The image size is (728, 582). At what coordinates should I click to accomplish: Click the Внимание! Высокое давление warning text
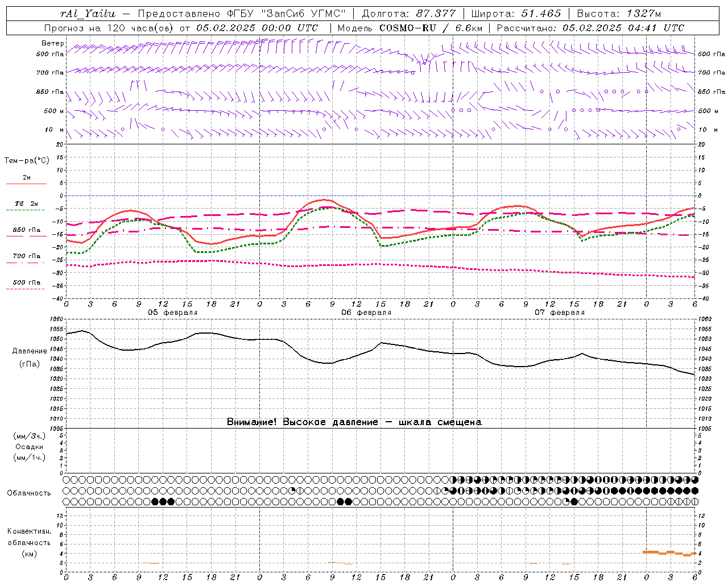[354, 422]
